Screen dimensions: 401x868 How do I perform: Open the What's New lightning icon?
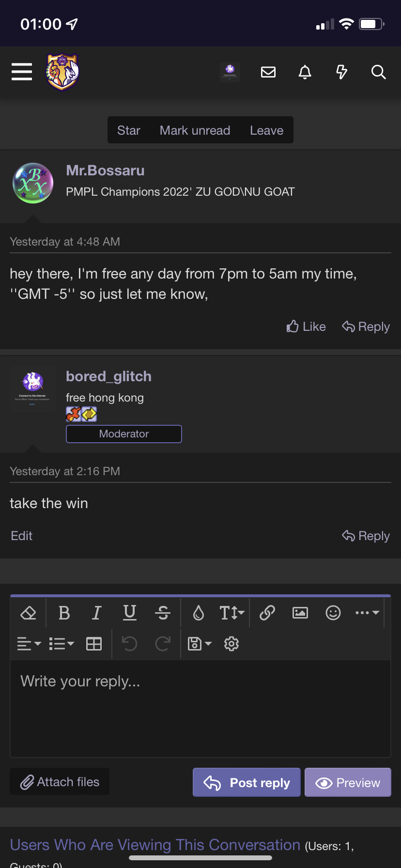[x=342, y=72]
